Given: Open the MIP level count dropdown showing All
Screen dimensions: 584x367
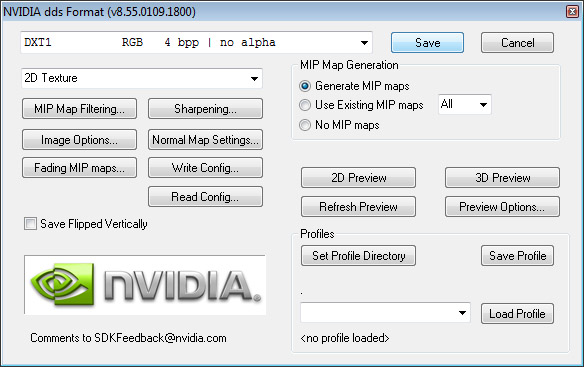Looking at the screenshot, I should pyautogui.click(x=465, y=104).
